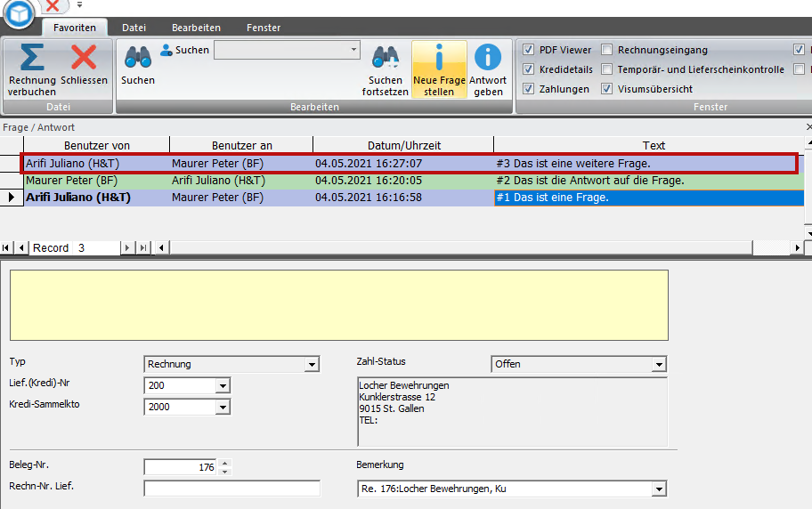Click the Record number field
812x509 pixels.
tap(99, 248)
